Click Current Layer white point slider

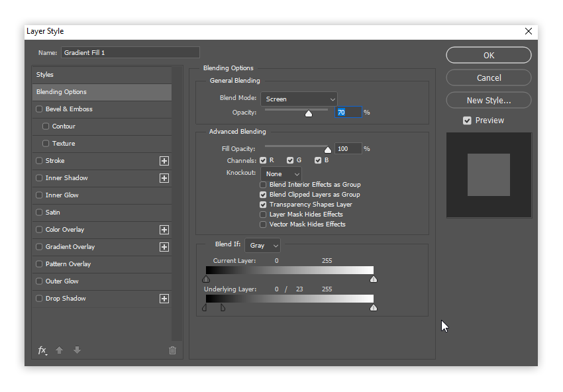[x=374, y=279]
